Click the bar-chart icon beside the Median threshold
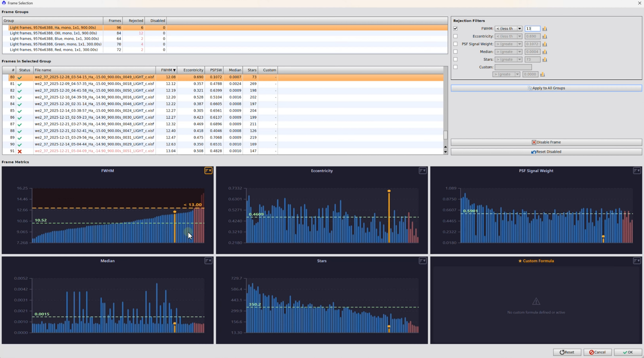 click(544, 52)
